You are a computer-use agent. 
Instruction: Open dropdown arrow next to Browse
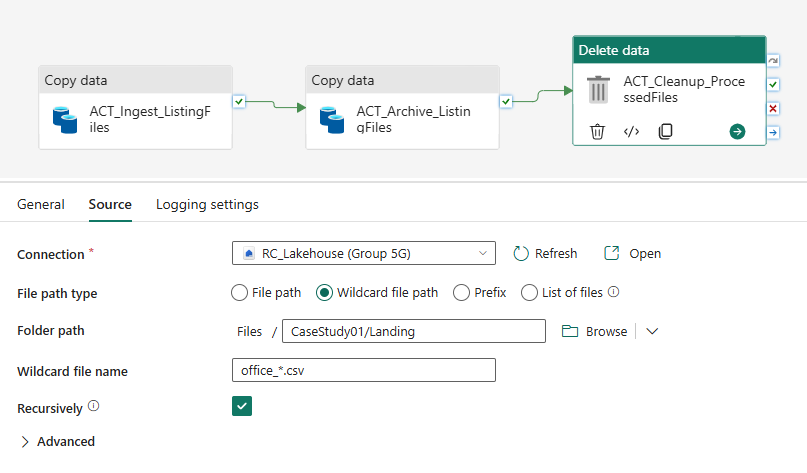click(652, 331)
